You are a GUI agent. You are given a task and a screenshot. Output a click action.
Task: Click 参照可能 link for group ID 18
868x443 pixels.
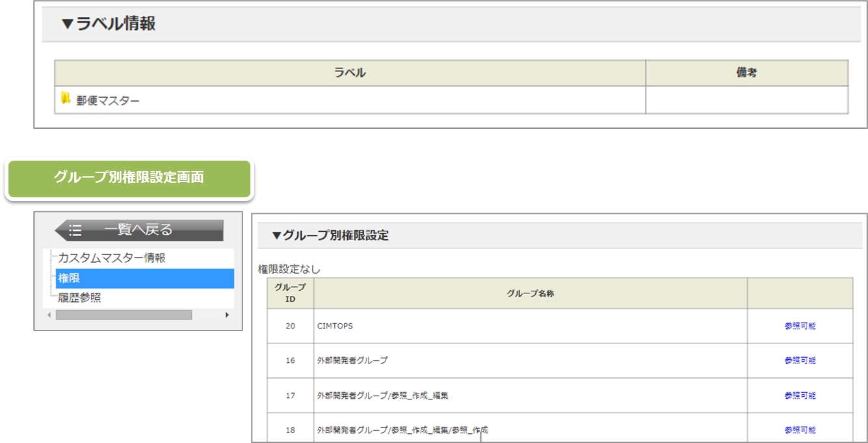tap(800, 430)
